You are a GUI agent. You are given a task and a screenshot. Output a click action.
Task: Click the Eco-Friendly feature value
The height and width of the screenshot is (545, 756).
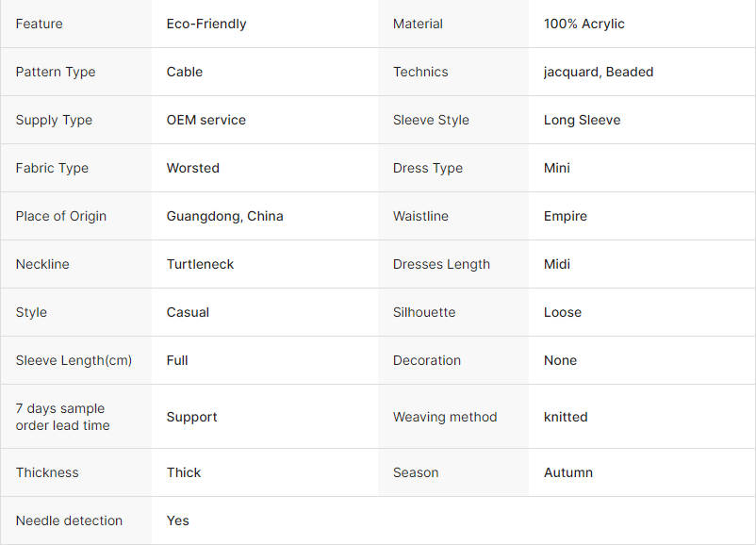tap(206, 25)
